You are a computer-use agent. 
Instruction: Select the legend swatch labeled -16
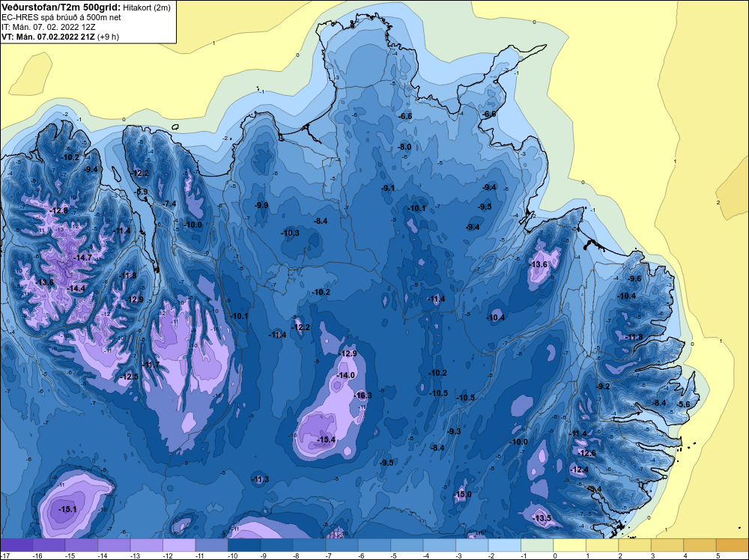tap(49, 545)
